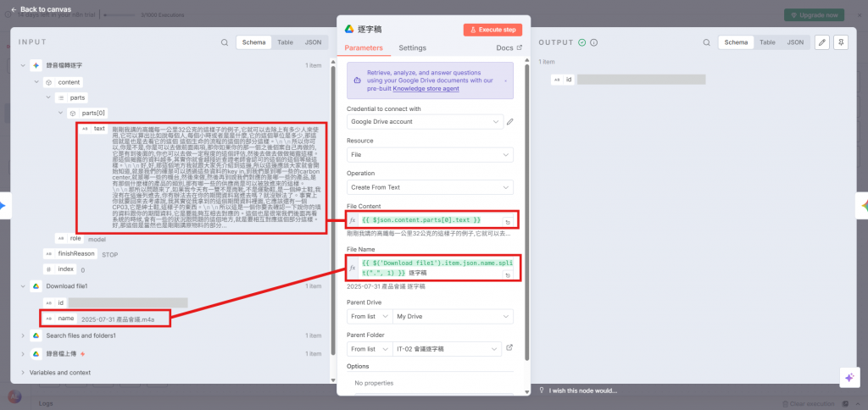Click the index field pill
Viewport: 868px width, 410px height.
coord(60,269)
